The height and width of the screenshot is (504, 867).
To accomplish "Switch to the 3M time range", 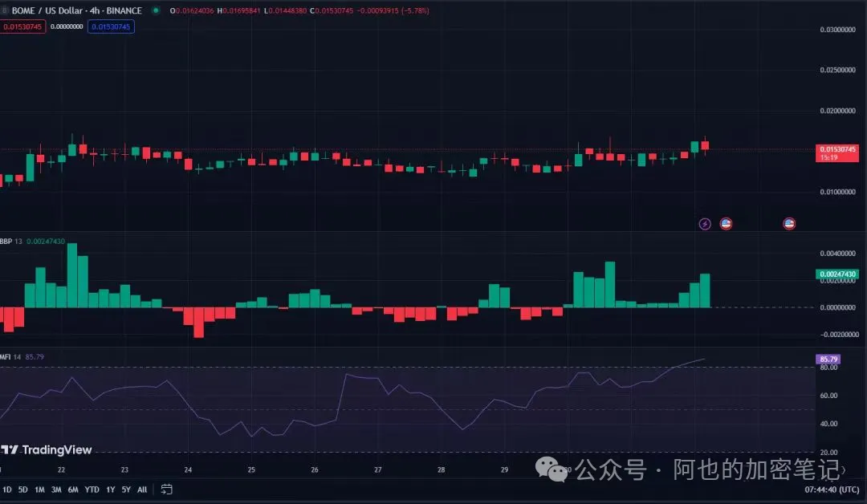I will pos(56,489).
